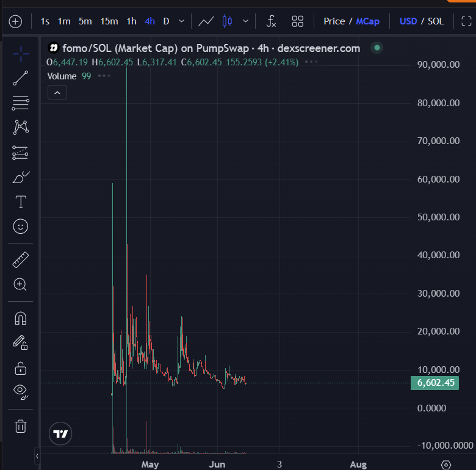Screen dimensions: 476x470
Task: Select the ruler measure tool
Action: click(x=21, y=260)
